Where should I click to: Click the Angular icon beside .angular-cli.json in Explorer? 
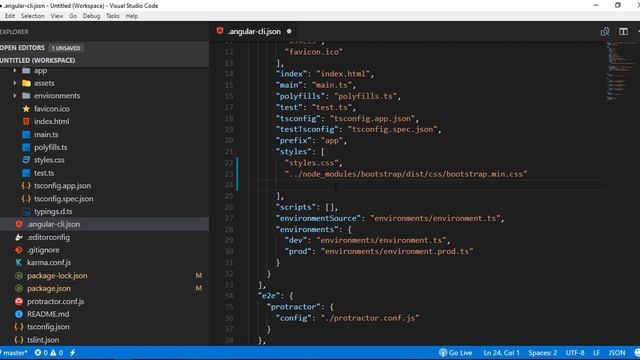19,224
